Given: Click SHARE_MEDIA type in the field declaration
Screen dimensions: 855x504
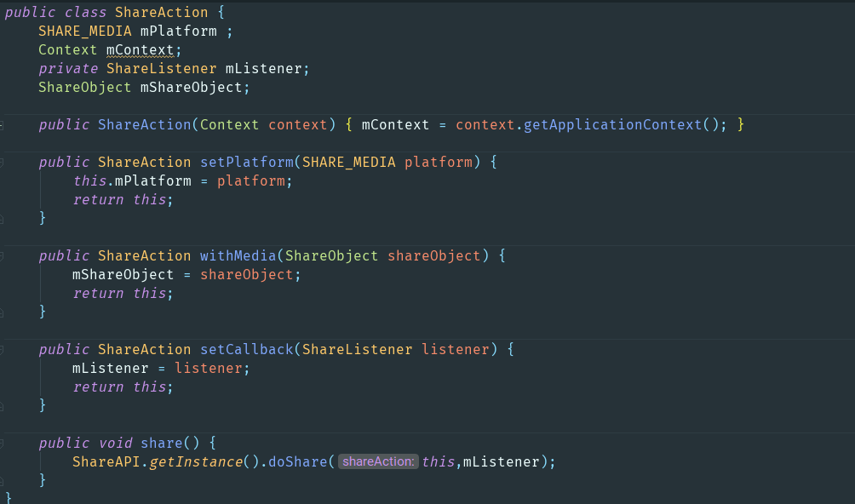Looking at the screenshot, I should 85,31.
